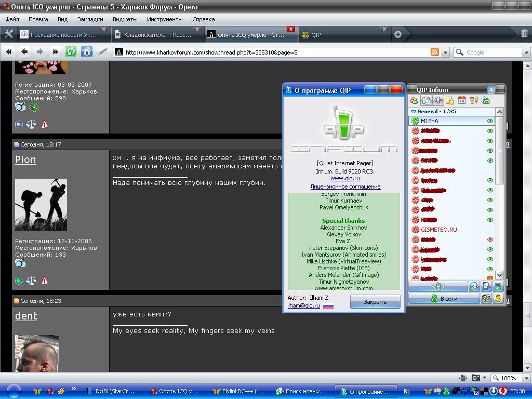532x399 pixels.
Task: Open a new tab with the plus icon
Action: (x=398, y=34)
